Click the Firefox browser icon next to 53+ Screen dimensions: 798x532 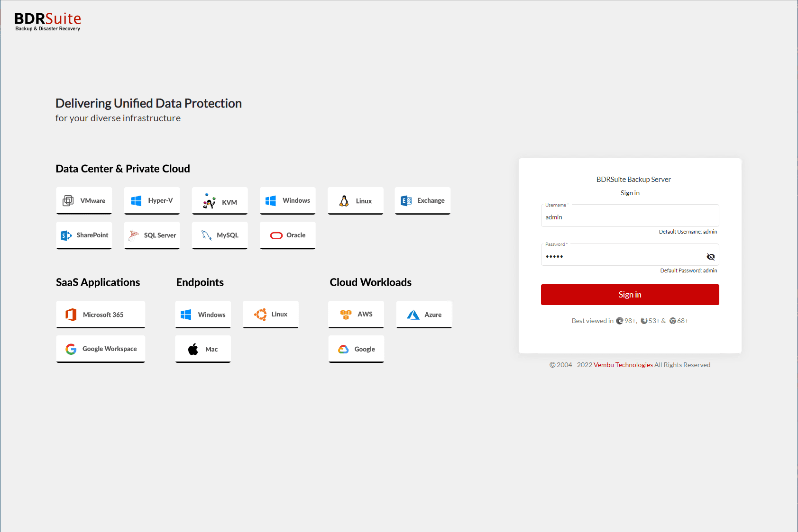[x=644, y=321]
